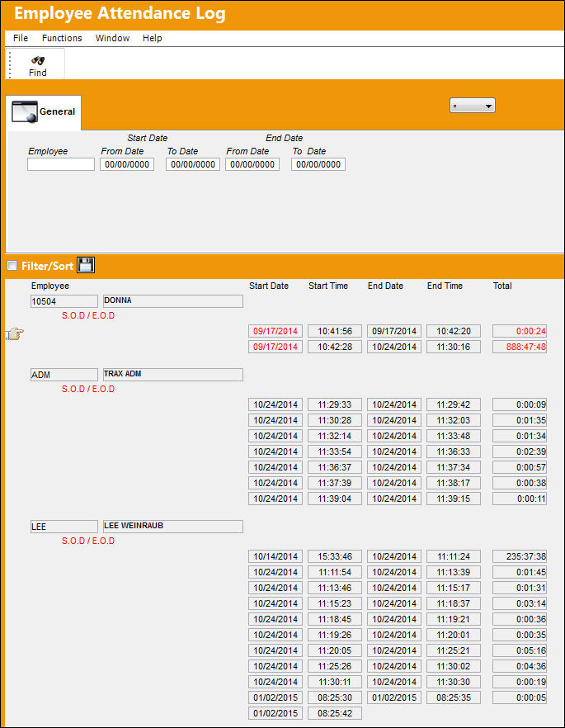565x728 pixels.
Task: Click start time 11:30:11
Action: click(x=335, y=682)
